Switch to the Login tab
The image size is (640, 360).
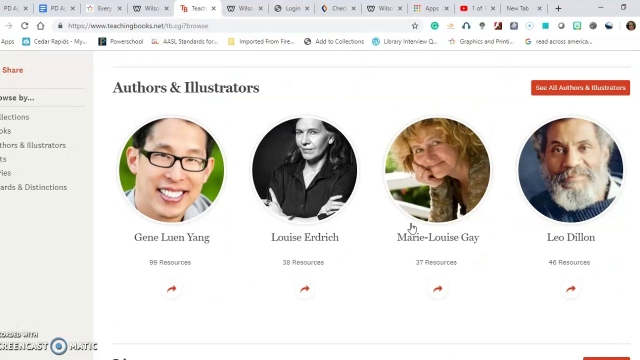coord(291,8)
